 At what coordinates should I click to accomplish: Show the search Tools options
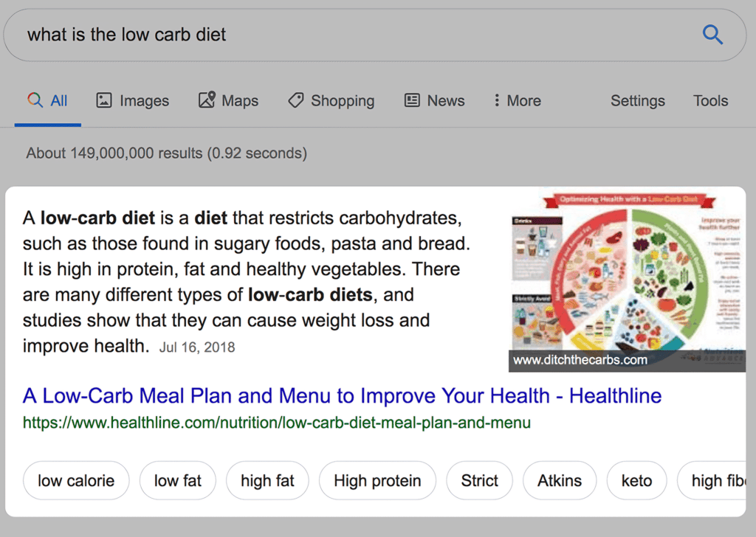710,101
